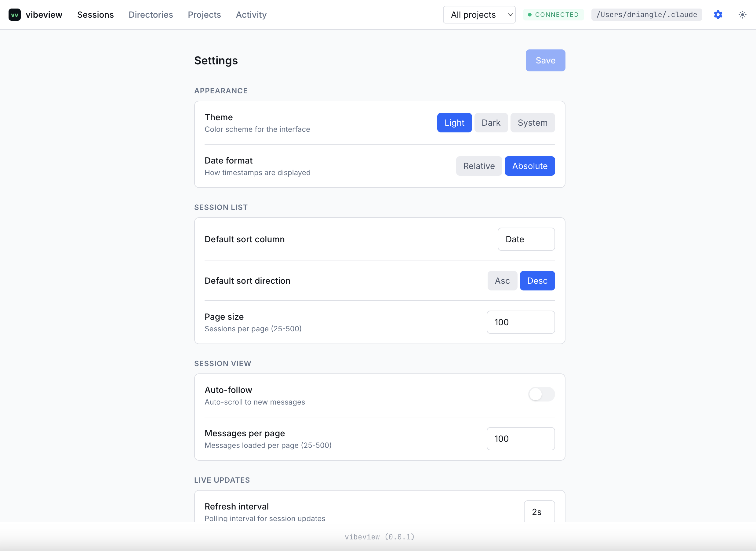Click the vibeview logo icon

(14, 15)
